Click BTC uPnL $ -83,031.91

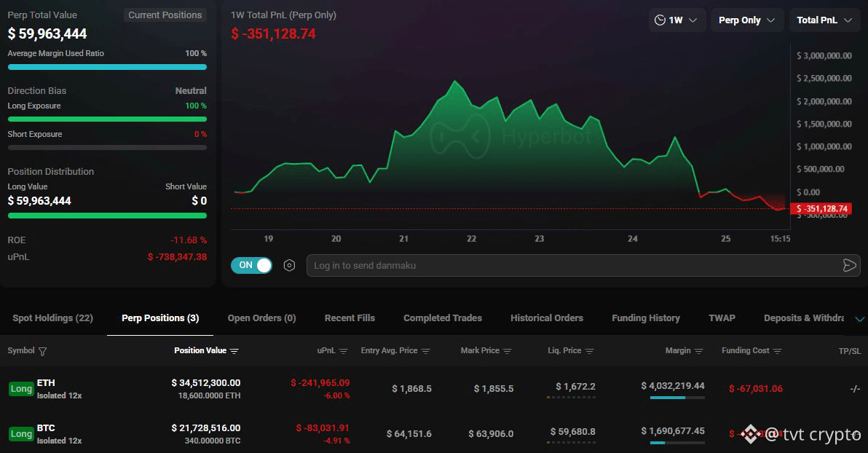tap(323, 428)
